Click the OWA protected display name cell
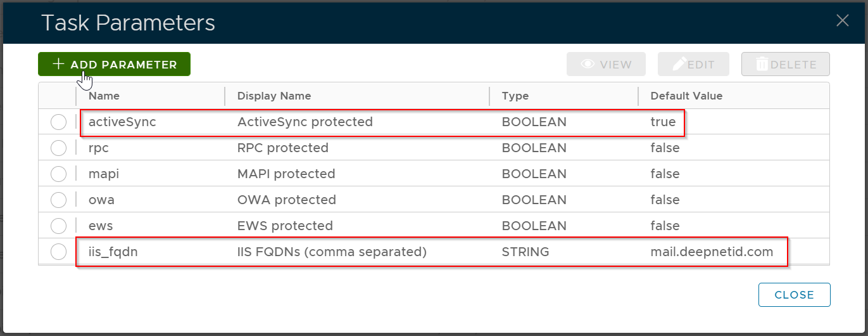Image resolution: width=868 pixels, height=336 pixels. (x=286, y=200)
